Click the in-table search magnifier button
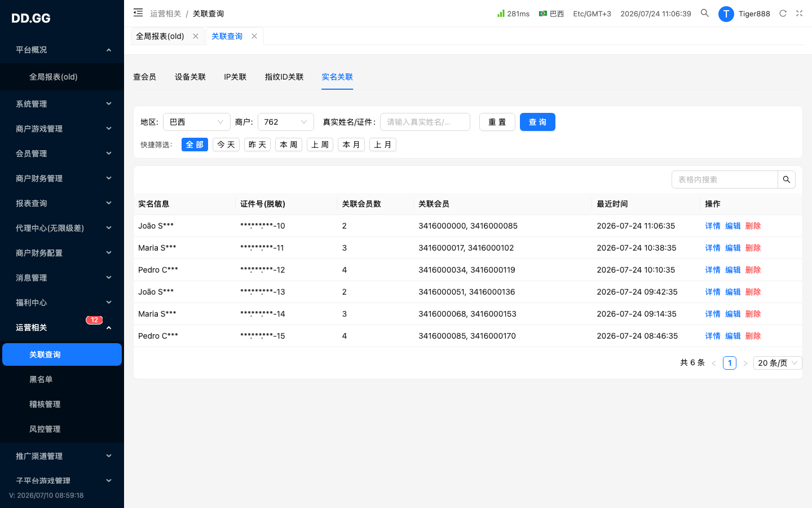The width and height of the screenshot is (812, 508). 787,179
